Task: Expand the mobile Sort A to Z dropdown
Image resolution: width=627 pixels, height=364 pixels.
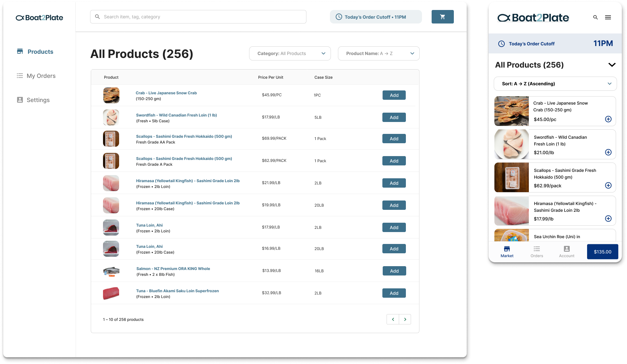Action: (x=555, y=84)
